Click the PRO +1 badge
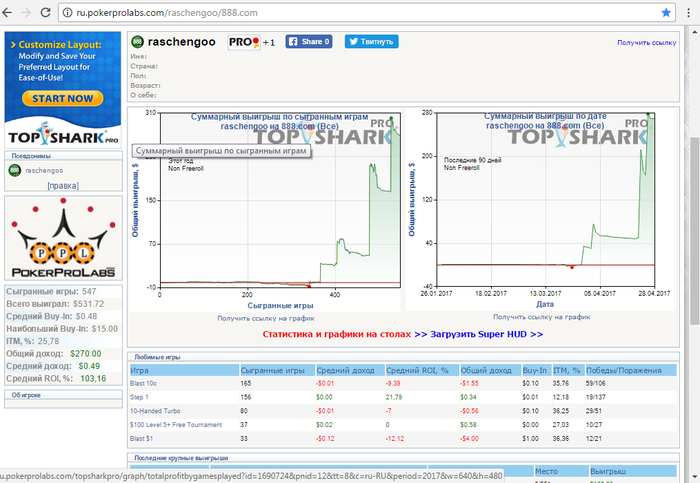Image resolution: width=700 pixels, height=483 pixels. pos(251,42)
